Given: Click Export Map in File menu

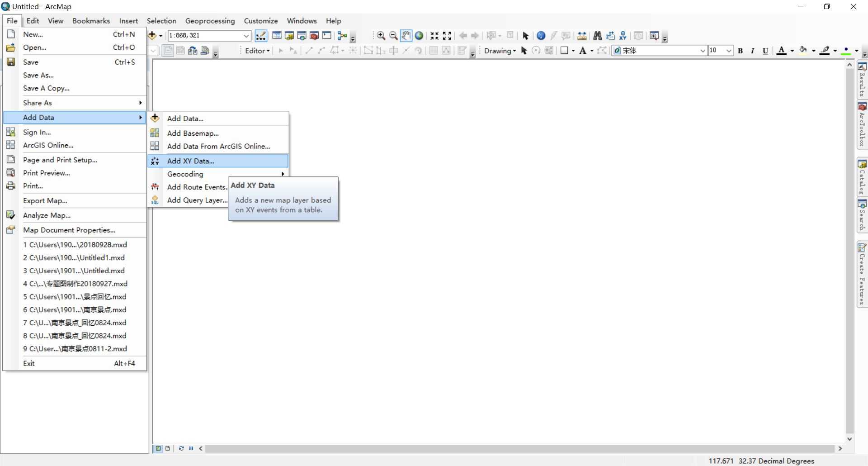Looking at the screenshot, I should point(75,200).
